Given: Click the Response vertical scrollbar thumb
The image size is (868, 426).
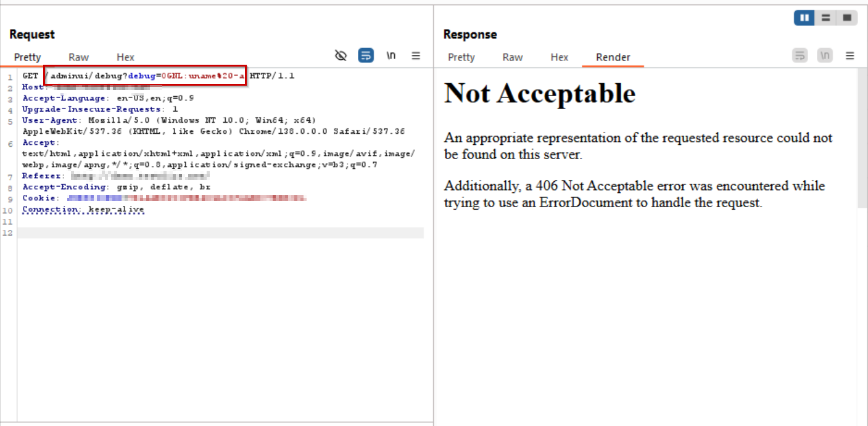Looking at the screenshot, I should pos(862,138).
